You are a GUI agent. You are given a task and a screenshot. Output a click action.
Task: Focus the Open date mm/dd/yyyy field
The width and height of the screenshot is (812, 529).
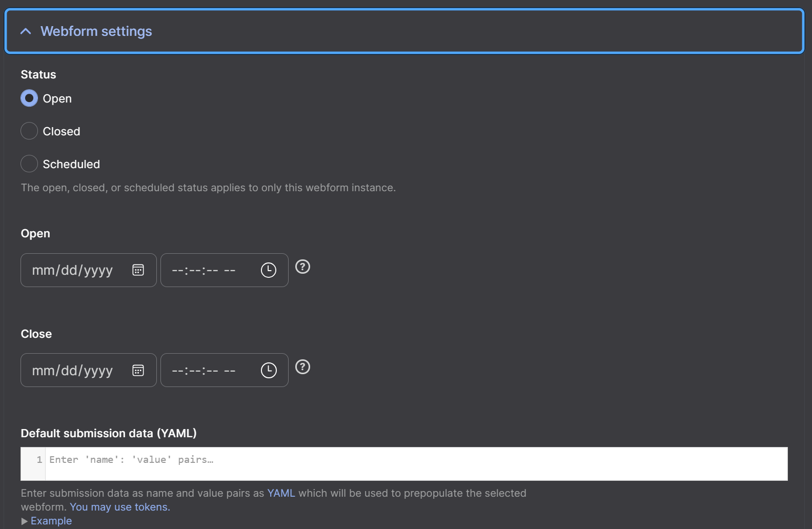[89, 270]
